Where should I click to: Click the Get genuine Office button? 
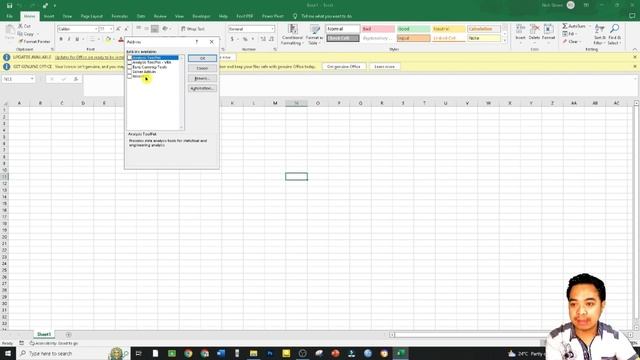(344, 67)
